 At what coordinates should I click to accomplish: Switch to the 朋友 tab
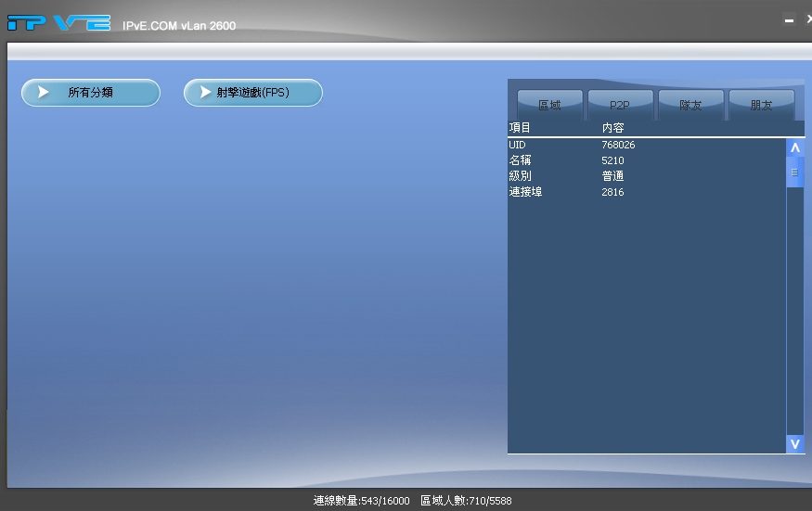click(x=761, y=105)
